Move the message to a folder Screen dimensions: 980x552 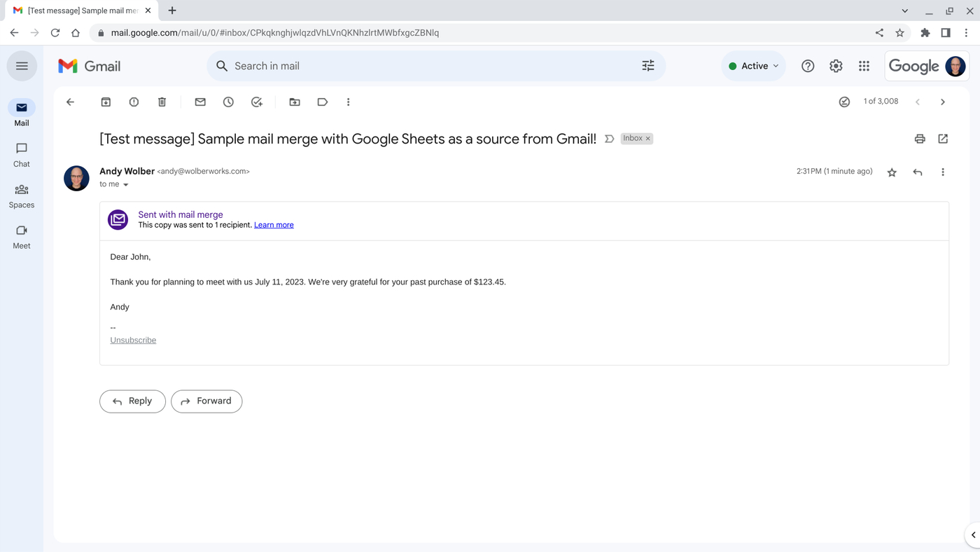(294, 102)
